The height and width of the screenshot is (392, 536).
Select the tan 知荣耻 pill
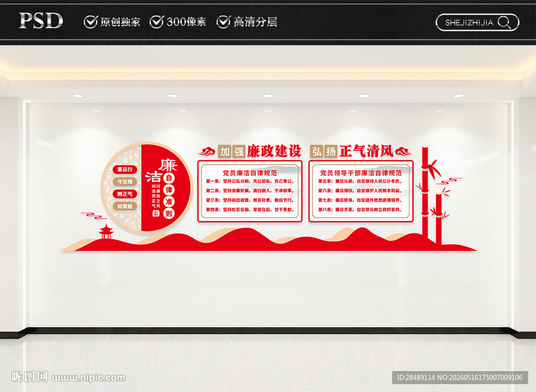coord(125,206)
